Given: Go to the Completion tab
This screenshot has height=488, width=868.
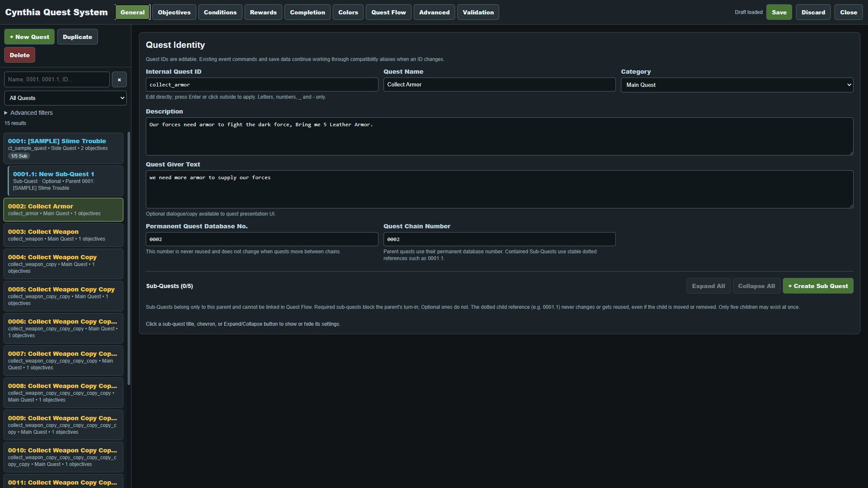Looking at the screenshot, I should tap(307, 12).
